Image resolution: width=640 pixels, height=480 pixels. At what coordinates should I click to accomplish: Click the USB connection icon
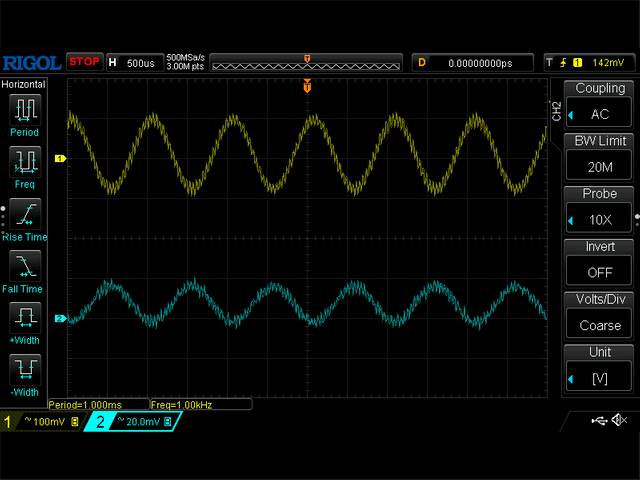click(599, 420)
